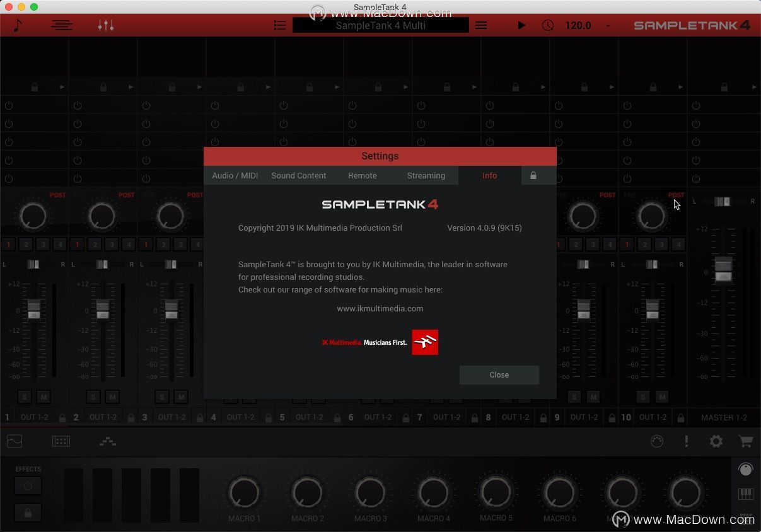Solo channel 9 with its S button
This screenshot has width=761, height=532.
574,396
